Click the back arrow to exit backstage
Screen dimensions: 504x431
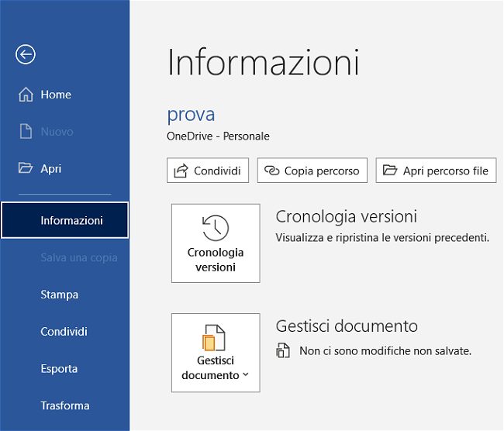click(26, 53)
